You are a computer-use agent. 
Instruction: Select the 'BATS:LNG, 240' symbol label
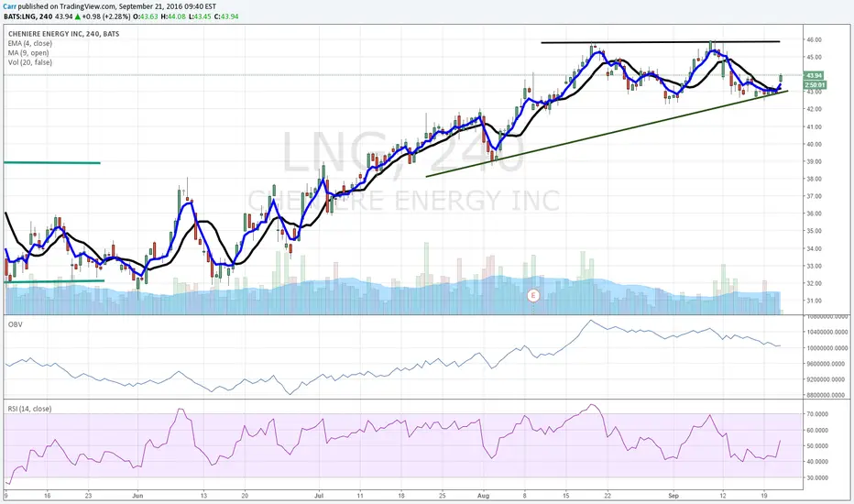[28, 16]
